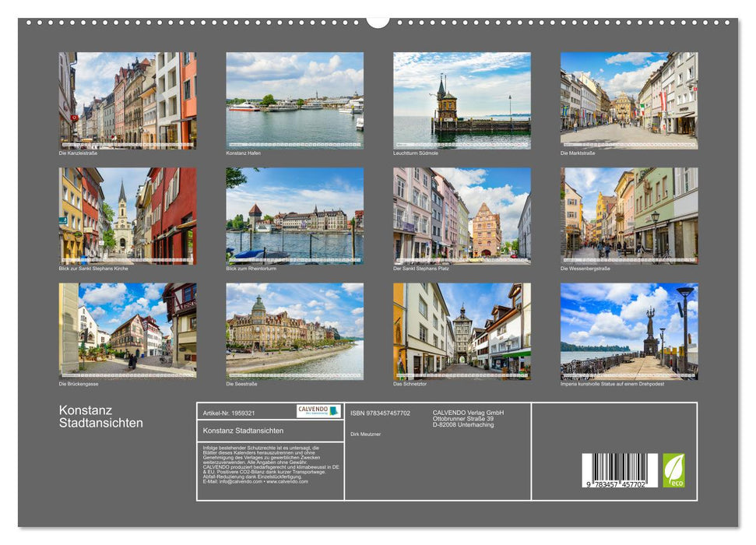Click the Artikel-Nr. 1959321 label

click(229, 412)
